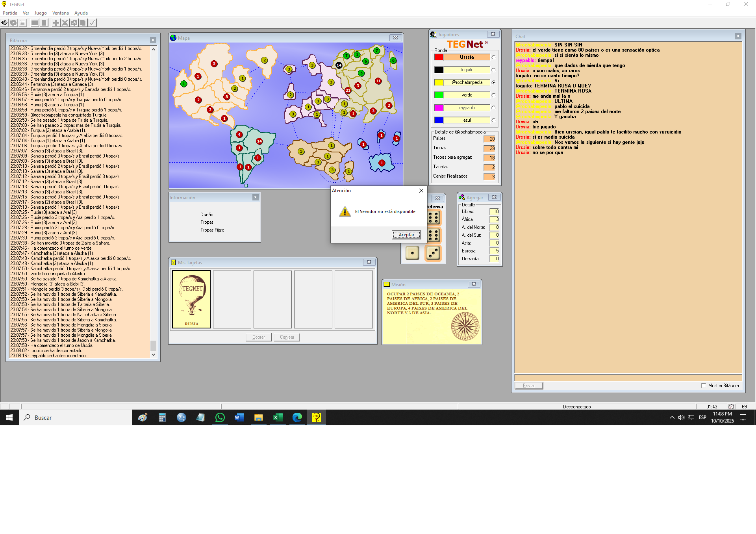This screenshot has height=534, width=756.
Task: Click the checkmark end-turn toolbar icon
Action: [x=92, y=23]
